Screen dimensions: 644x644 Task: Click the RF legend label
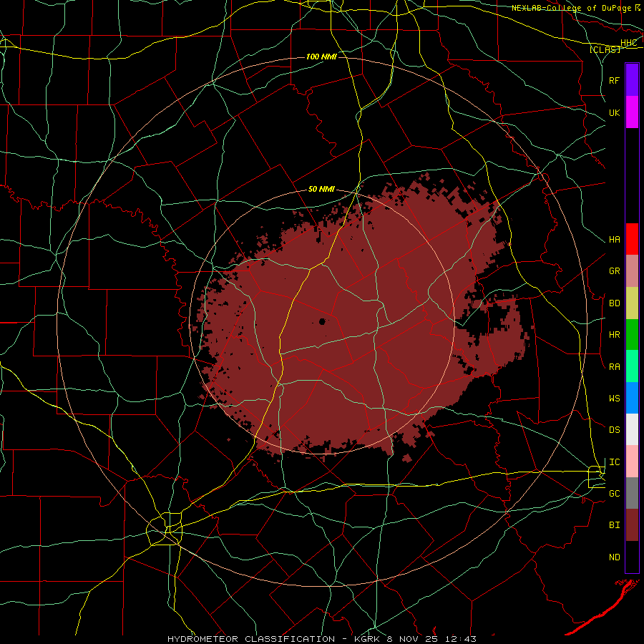(x=615, y=80)
